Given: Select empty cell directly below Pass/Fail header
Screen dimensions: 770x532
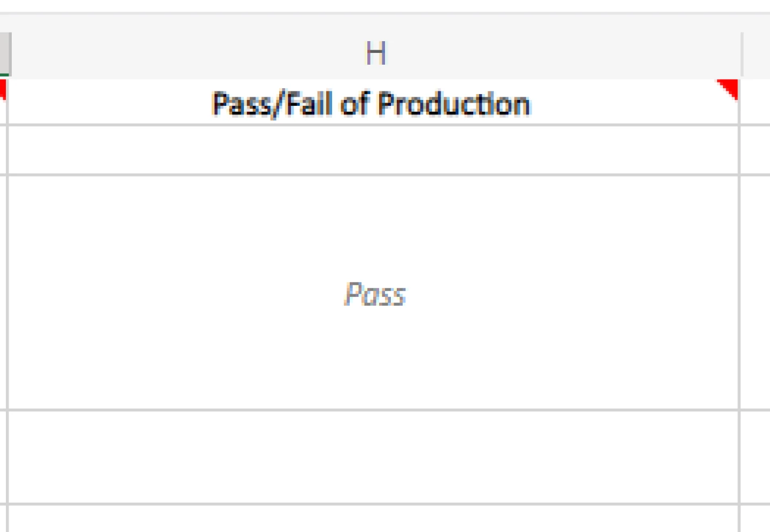Looking at the screenshot, I should pos(374,150).
